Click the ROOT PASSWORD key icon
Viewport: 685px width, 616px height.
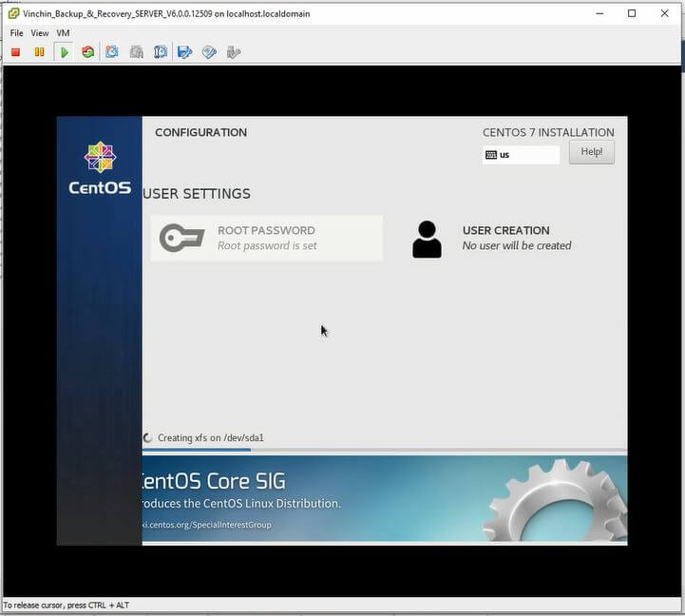(x=181, y=238)
